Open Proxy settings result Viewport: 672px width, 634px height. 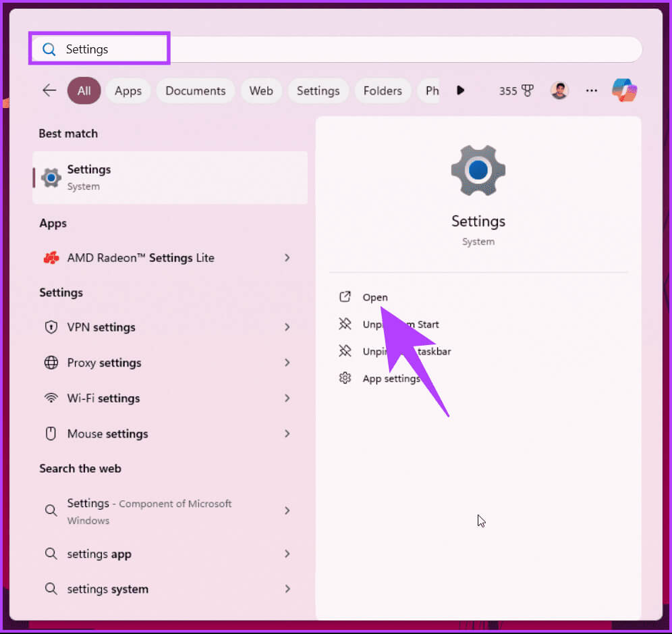click(170, 363)
